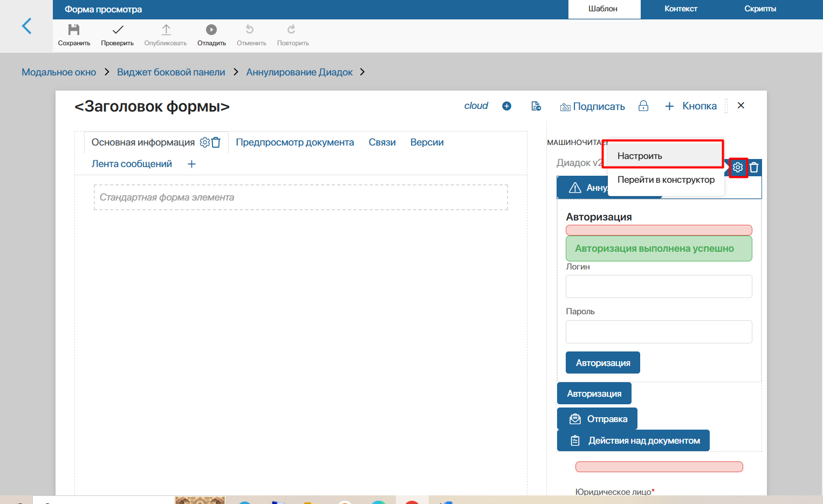Click the widget settings gear icon
Screen dimensions: 823x504
[738, 168]
